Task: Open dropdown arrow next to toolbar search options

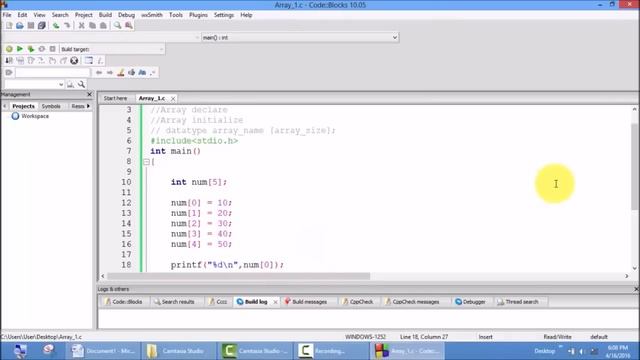Action: coord(153,73)
